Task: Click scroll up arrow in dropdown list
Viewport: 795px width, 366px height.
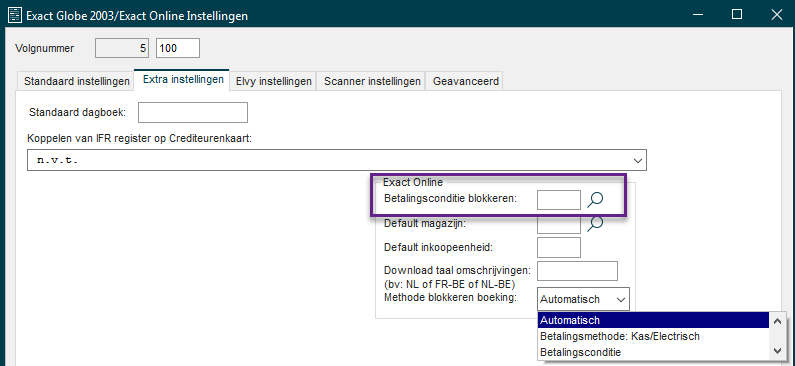Action: click(777, 320)
